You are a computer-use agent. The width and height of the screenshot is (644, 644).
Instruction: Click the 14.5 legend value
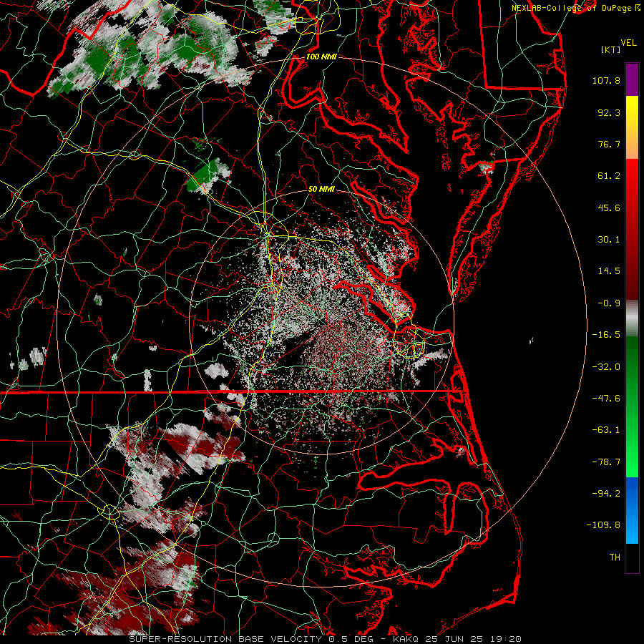tap(609, 271)
